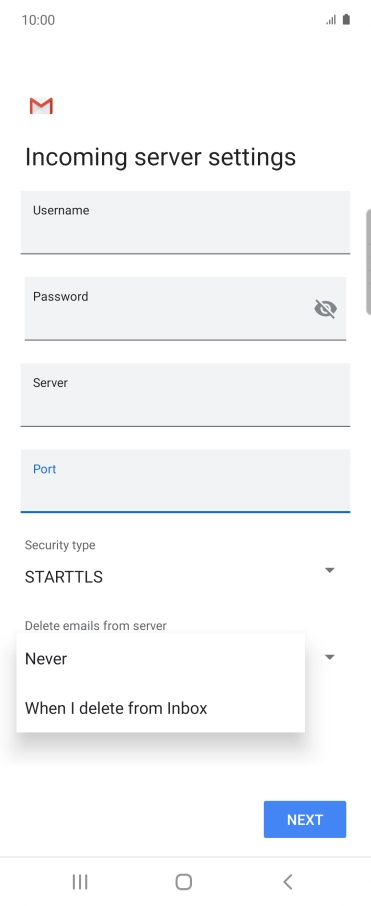Focus the Password input field

click(x=186, y=309)
